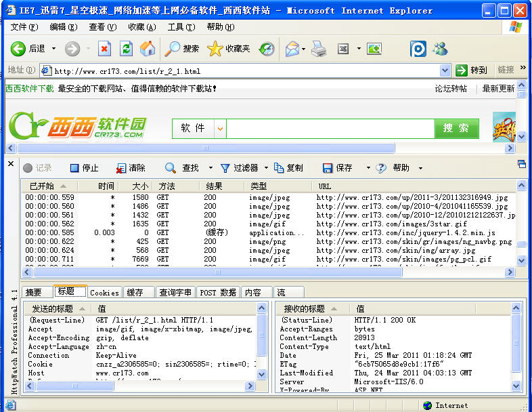Open the 工具 menu in the menu bar
Viewport: 532px width, 412px height.
click(181, 27)
